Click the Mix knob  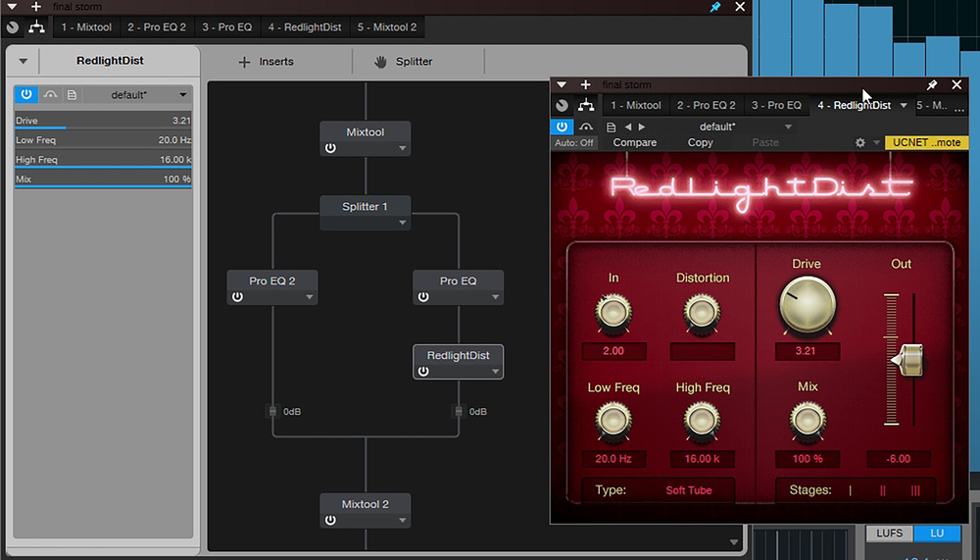pos(807,420)
